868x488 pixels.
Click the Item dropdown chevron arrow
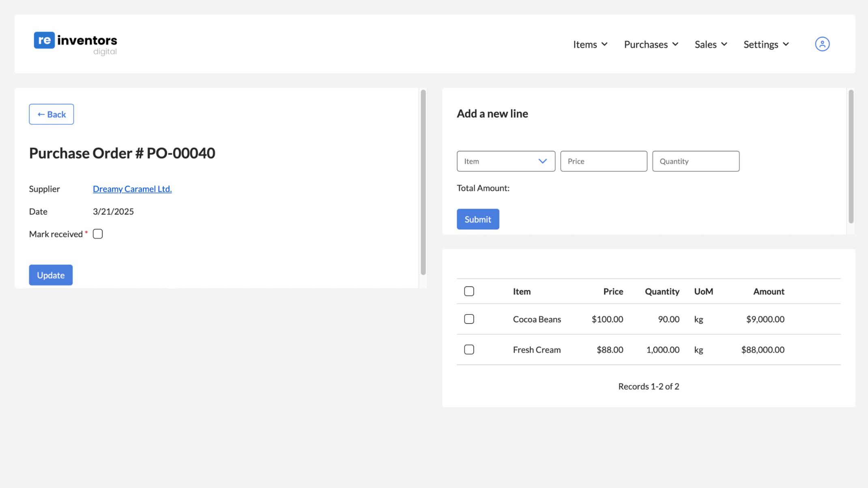(x=542, y=161)
